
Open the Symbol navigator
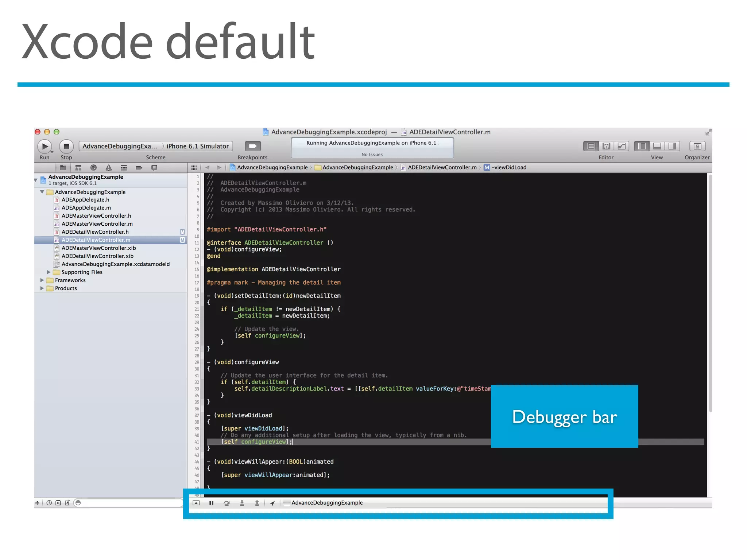(78, 168)
